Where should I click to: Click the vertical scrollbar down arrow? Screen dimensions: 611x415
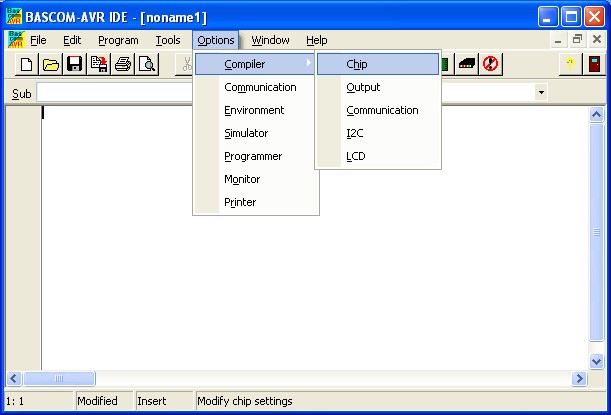(597, 361)
